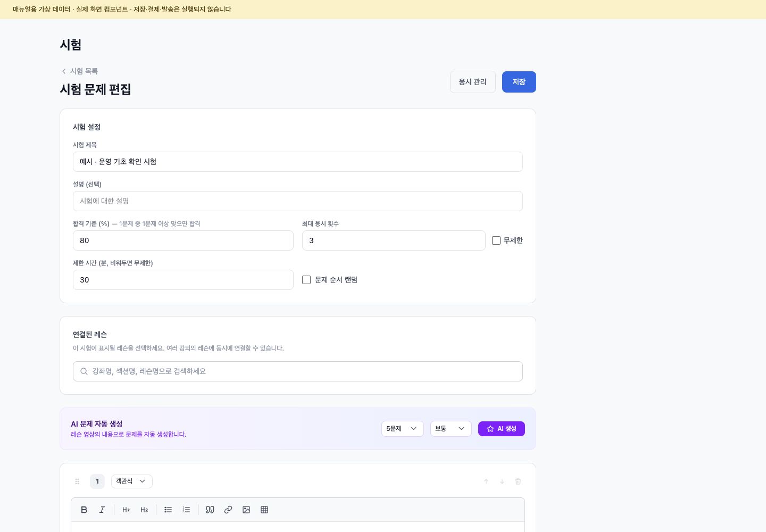
Task: Open the 객관식 question type dropdown
Action: pyautogui.click(x=132, y=481)
